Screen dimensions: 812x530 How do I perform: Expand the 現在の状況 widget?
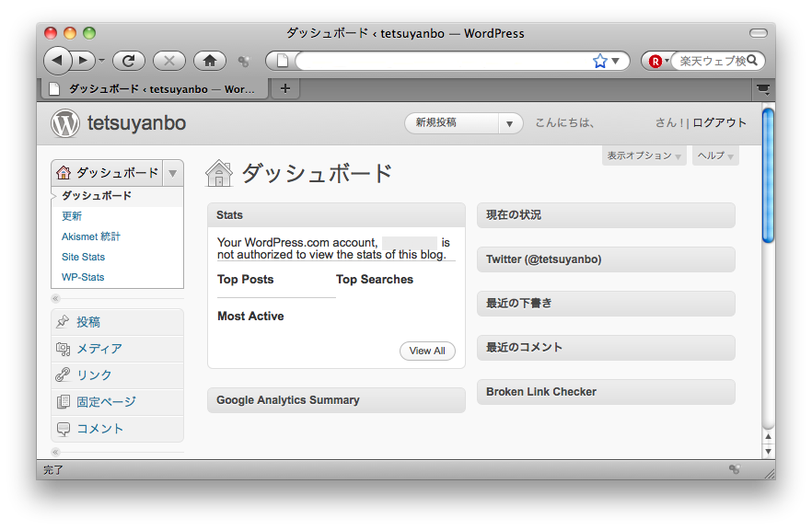coord(606,214)
